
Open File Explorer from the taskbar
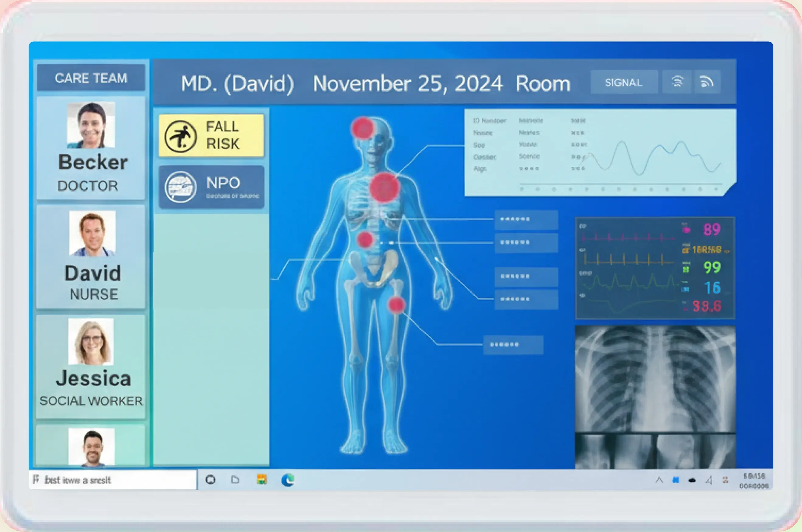(x=235, y=480)
